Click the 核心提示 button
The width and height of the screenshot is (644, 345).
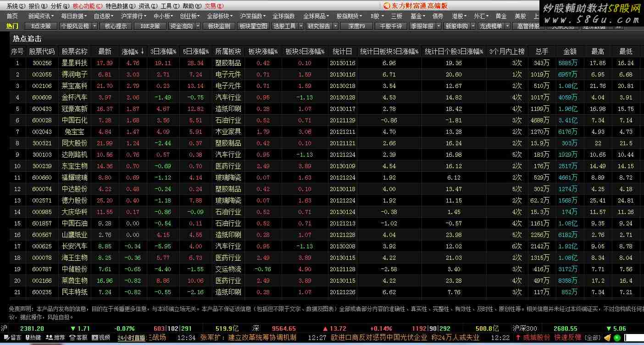tap(116, 26)
